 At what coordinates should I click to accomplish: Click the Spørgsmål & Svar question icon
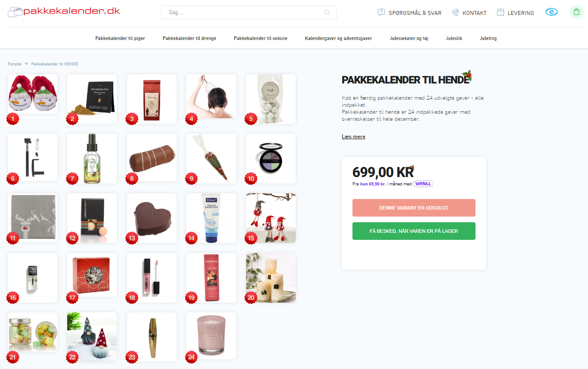pyautogui.click(x=381, y=12)
